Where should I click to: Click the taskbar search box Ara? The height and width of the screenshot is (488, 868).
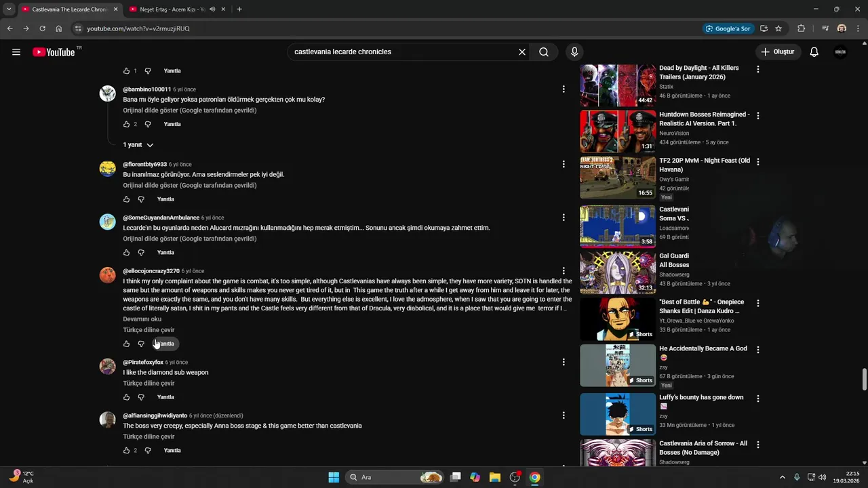coord(395,477)
